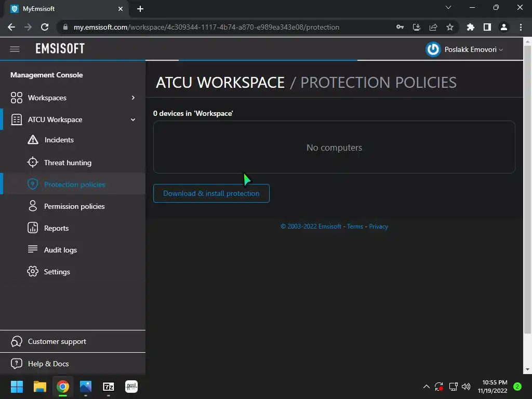Screen dimensions: 532x399
Task: Go back in browser history
Action: point(11,27)
